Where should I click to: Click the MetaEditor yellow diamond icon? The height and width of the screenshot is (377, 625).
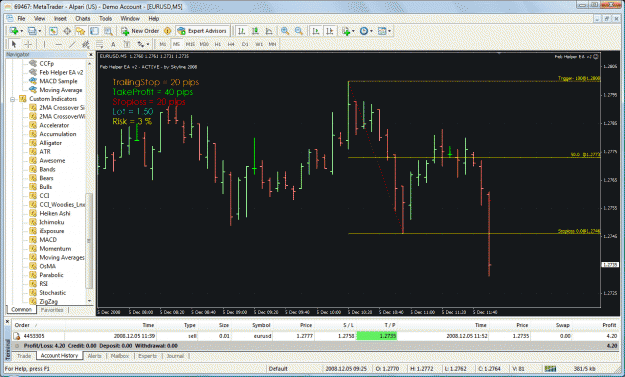pos(167,31)
